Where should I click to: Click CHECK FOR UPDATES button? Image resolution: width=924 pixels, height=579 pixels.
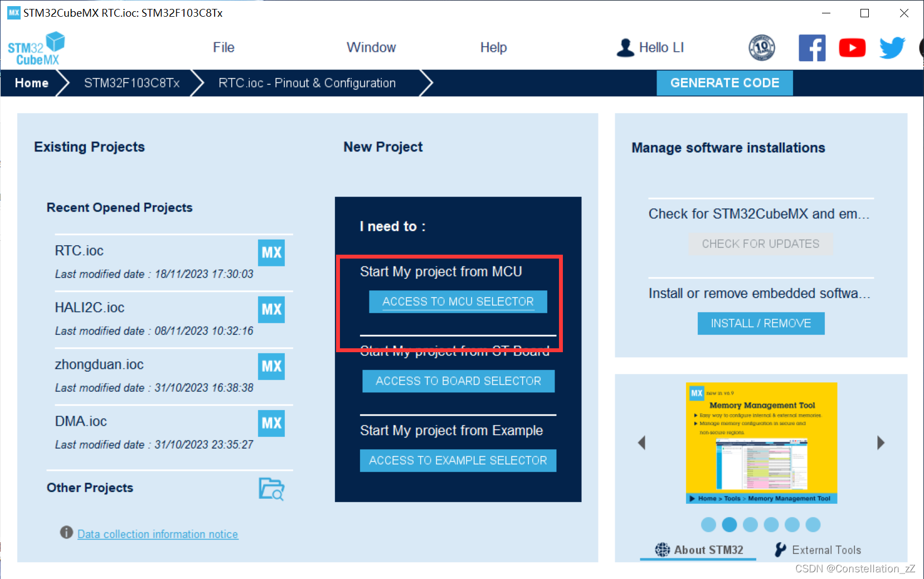[x=761, y=244]
